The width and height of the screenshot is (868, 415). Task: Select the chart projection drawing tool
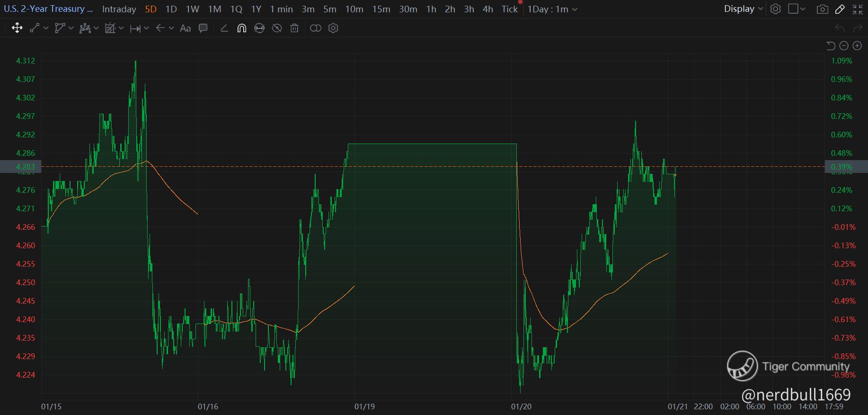(110, 28)
